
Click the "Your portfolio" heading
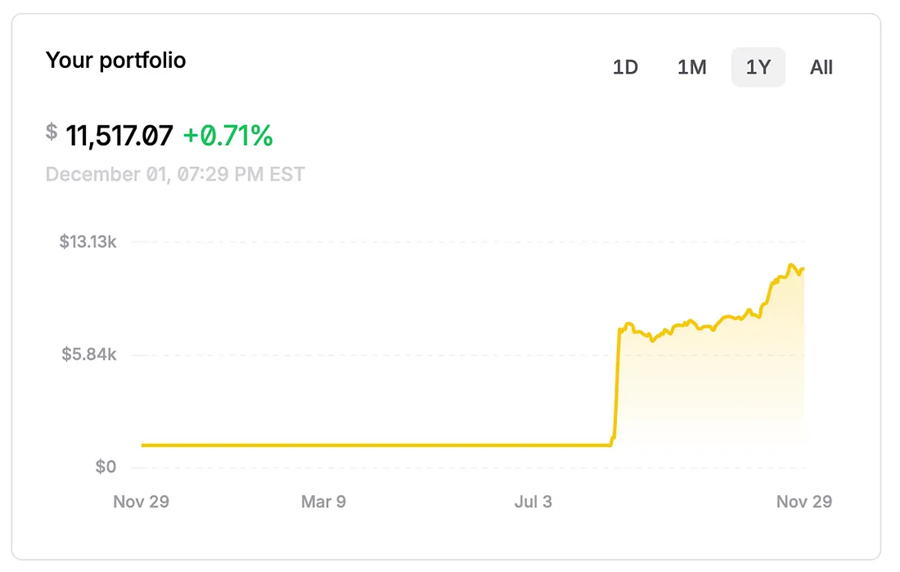coord(116,60)
